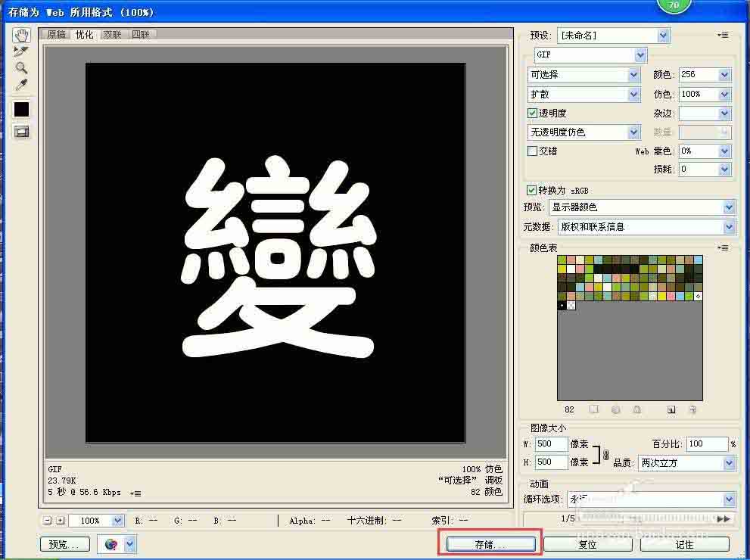Select the Hand tool

click(x=21, y=34)
